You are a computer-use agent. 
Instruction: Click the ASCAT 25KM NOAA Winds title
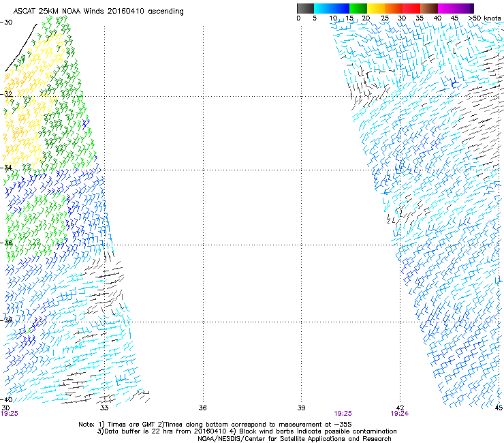coord(98,12)
